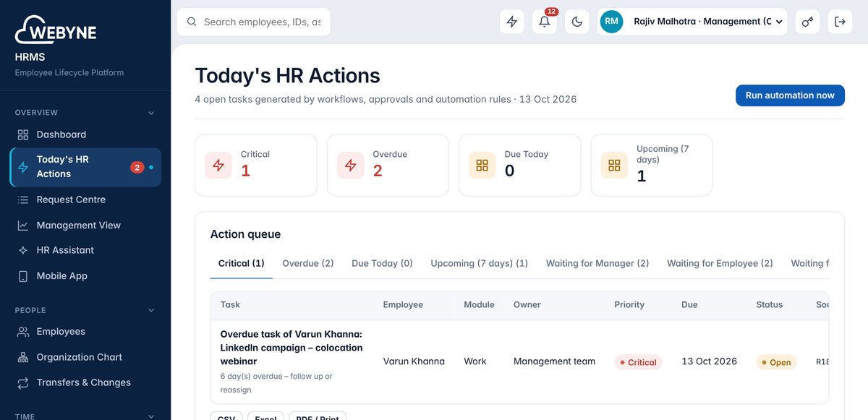868x420 pixels.
Task: Open the Dashboard sidebar item
Action: (85, 134)
